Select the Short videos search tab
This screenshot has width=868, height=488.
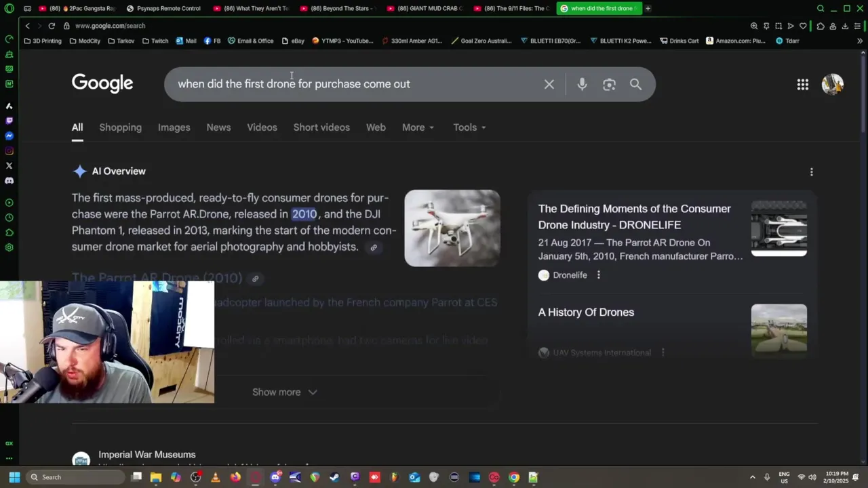point(321,127)
